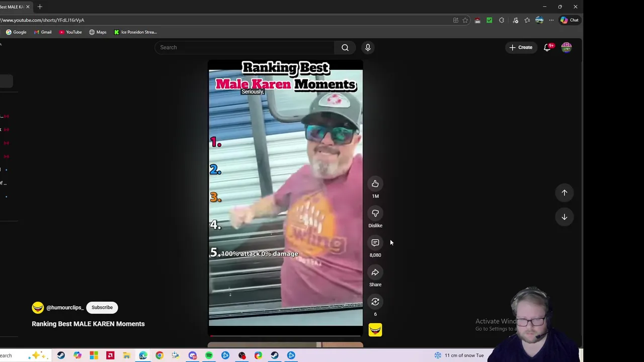Open the browser Settings and more menu
The image size is (644, 362).
[x=551, y=20]
